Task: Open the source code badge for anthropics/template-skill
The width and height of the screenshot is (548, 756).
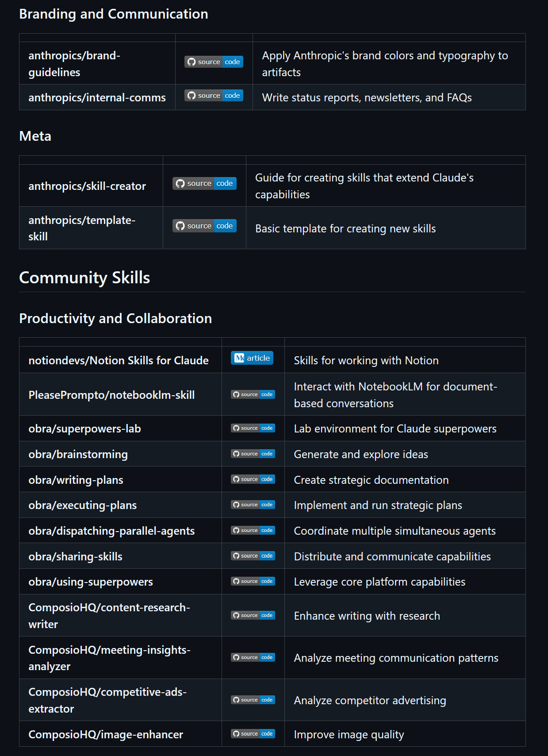Action: tap(204, 226)
